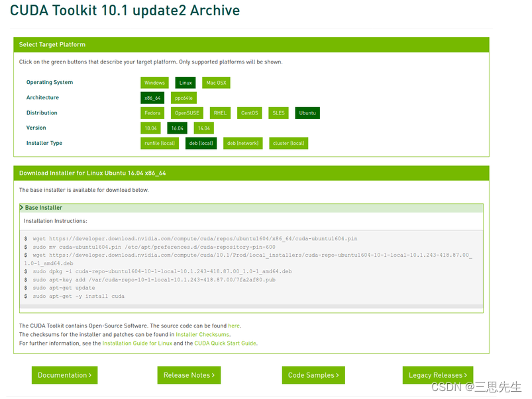Click the 'CUDA Toolkit 10.1 update2 Archive' title
The height and width of the screenshot is (399, 532).
coord(125,11)
